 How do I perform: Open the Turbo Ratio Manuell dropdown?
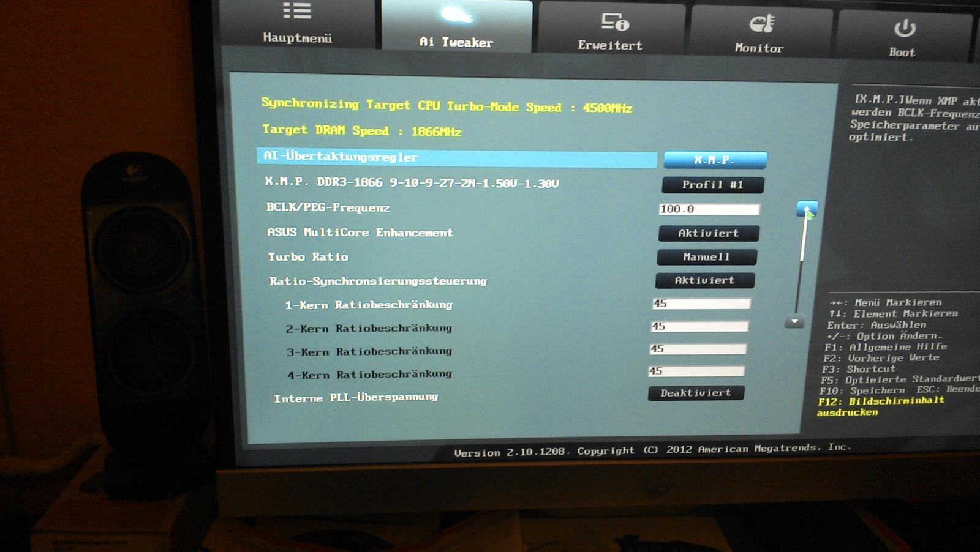pyautogui.click(x=707, y=257)
